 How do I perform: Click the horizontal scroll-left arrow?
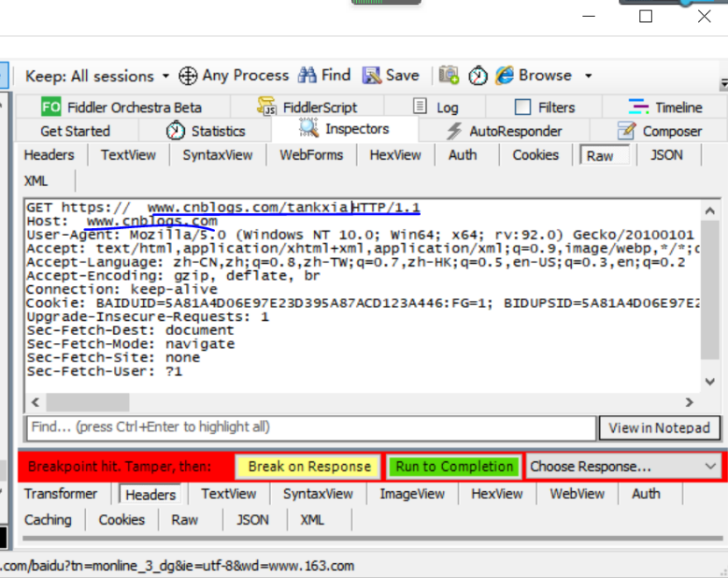coord(35,402)
